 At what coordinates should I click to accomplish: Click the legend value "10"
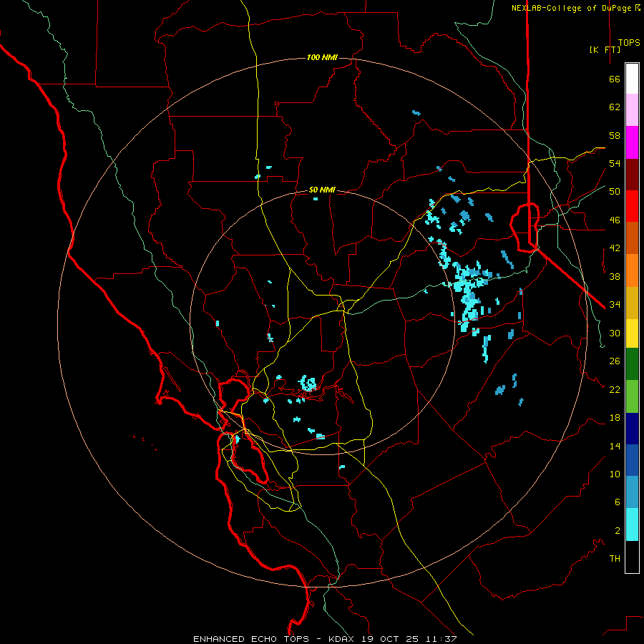(x=615, y=474)
